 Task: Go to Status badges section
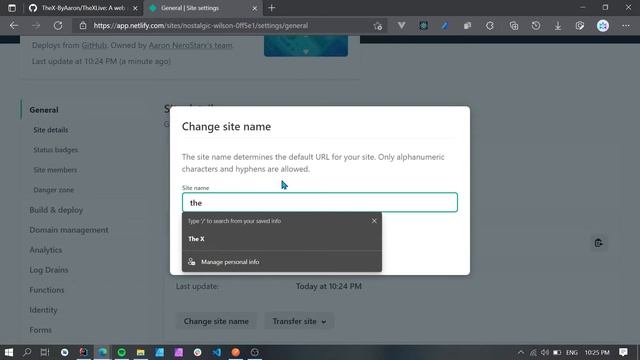click(x=56, y=150)
